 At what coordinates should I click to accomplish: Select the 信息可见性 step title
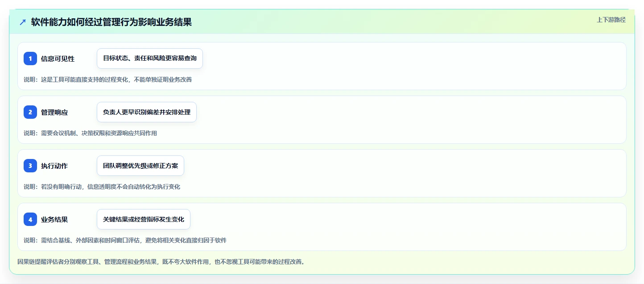click(58, 58)
